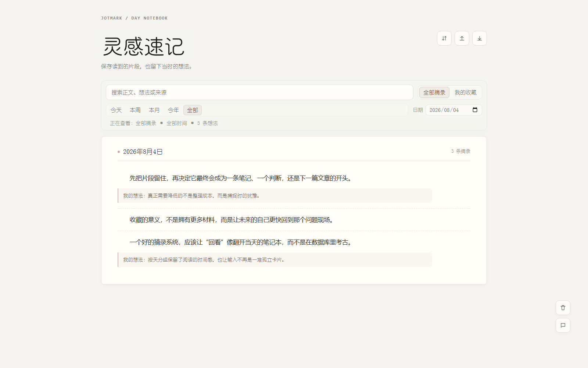Click the 3 条摘录 count label

461,151
